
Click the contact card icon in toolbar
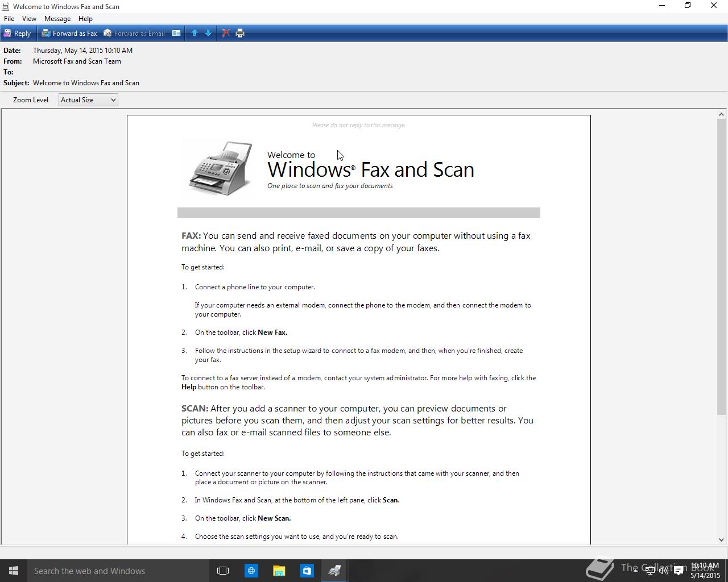[176, 34]
